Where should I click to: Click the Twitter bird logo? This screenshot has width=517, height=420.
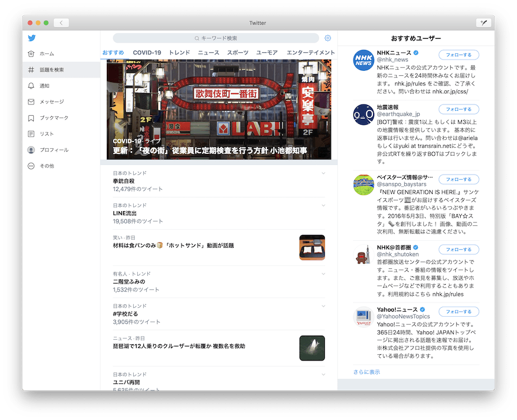[31, 38]
